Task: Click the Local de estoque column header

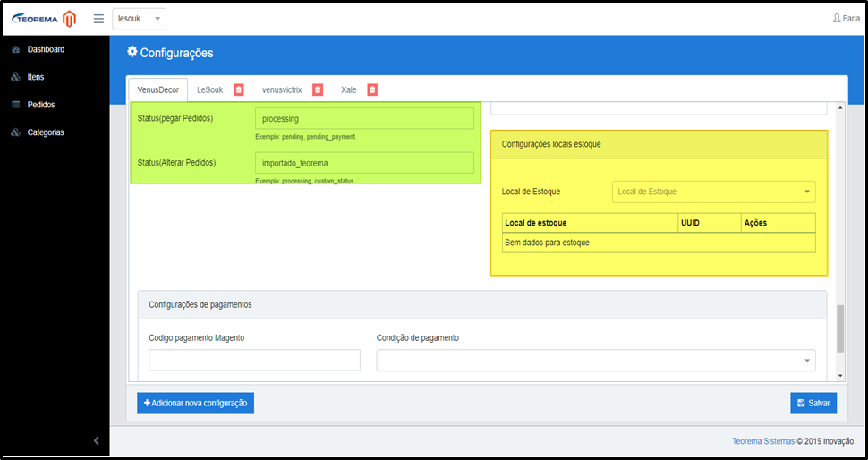Action: 590,223
